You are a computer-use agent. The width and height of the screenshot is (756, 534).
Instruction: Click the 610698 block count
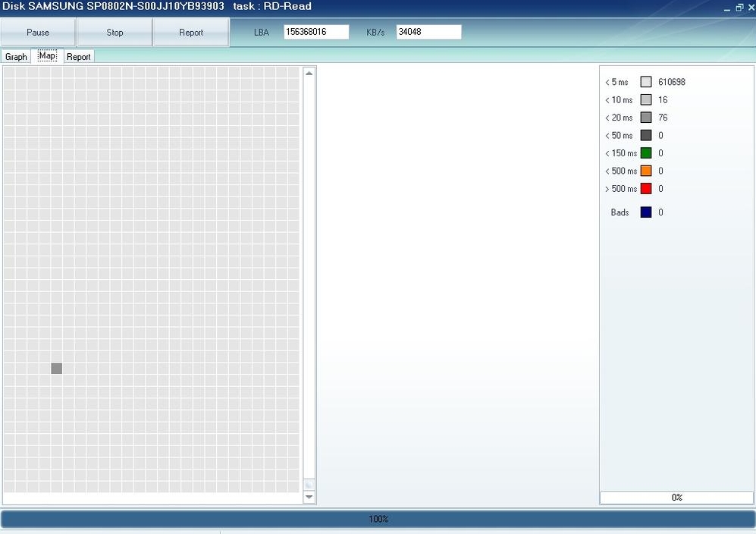(672, 82)
